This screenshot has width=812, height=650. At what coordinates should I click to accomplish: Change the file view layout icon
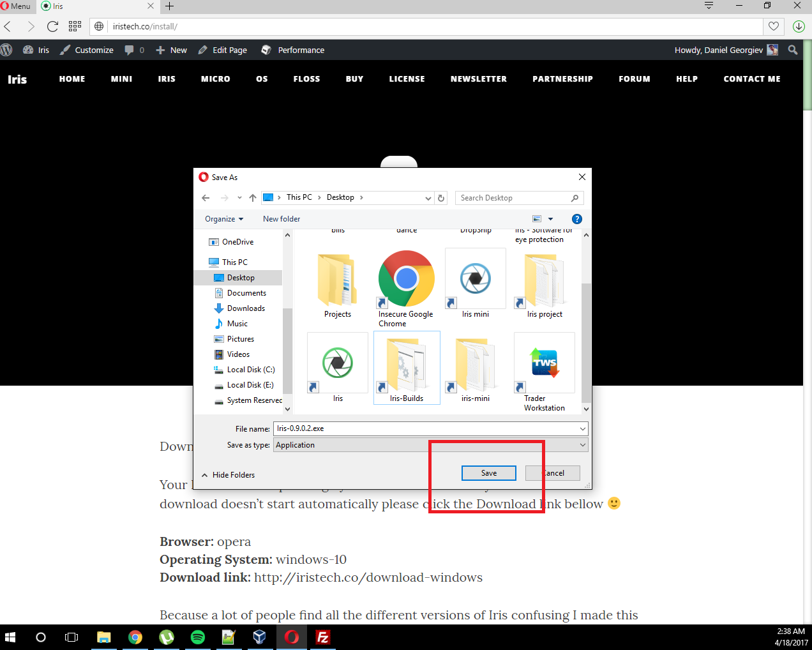[537, 219]
